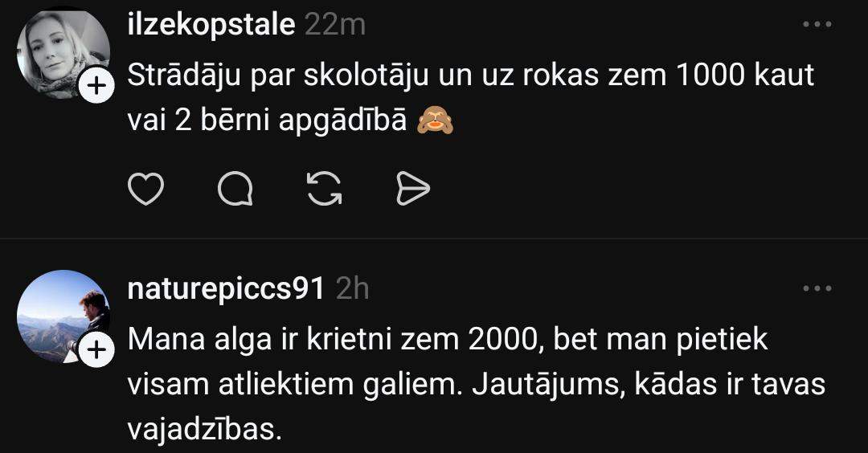Follow naturepiccs91 using the plus badge
Screen dimensions: 868x453
[x=97, y=349]
